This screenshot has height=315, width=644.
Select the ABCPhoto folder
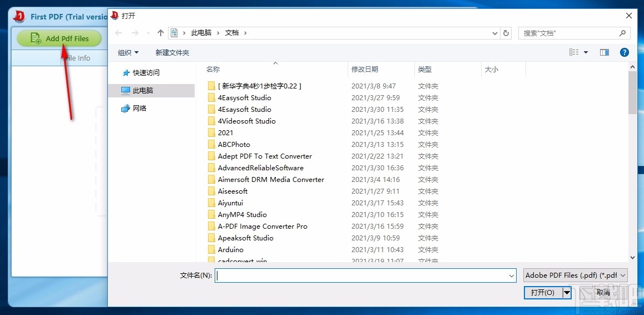(234, 145)
